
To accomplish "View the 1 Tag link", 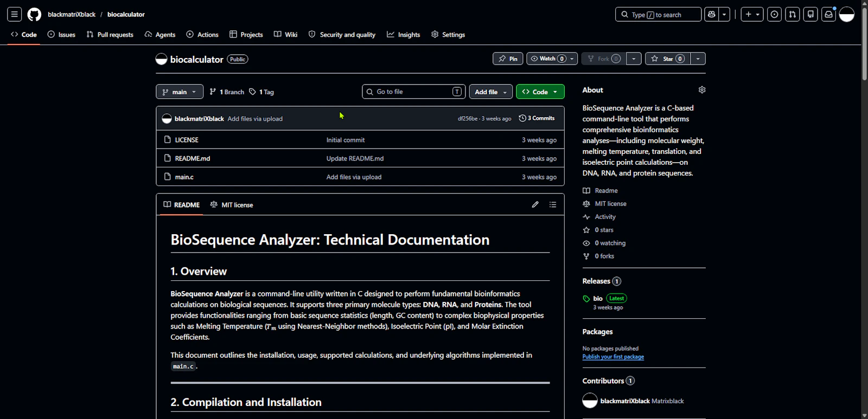I will (261, 92).
